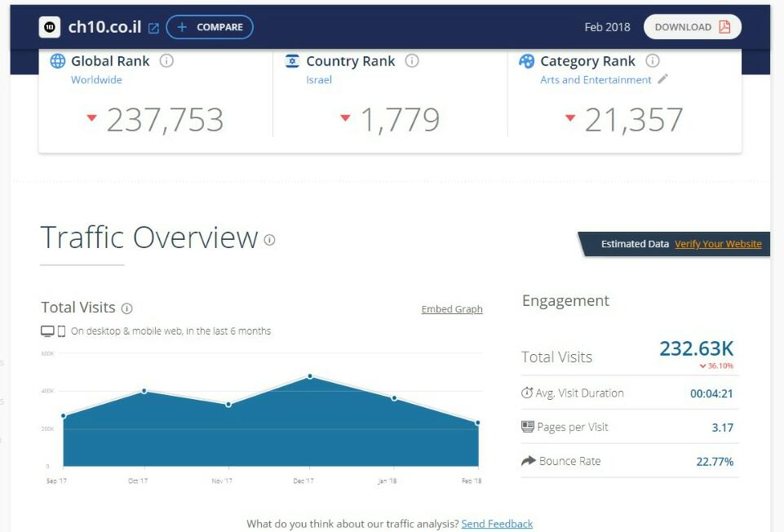Click the Israel country link
The height and width of the screenshot is (532, 784).
coord(319,80)
